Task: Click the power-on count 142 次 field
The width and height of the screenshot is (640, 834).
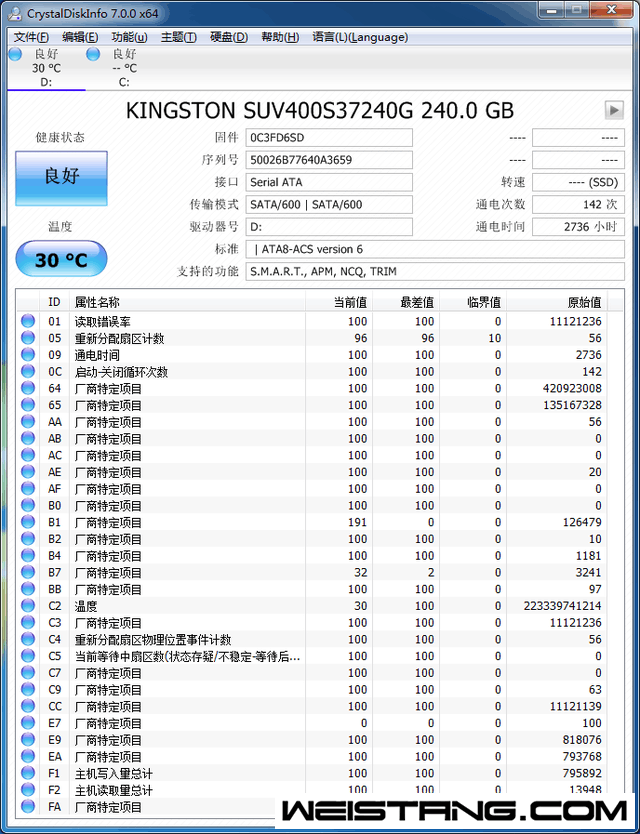Action: pos(578,205)
